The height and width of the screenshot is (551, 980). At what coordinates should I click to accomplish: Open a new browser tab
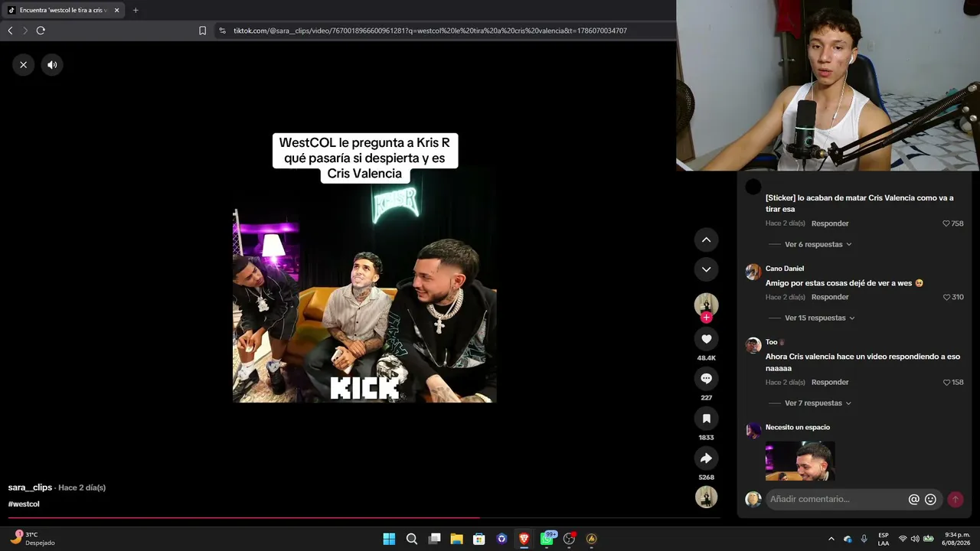click(x=136, y=10)
